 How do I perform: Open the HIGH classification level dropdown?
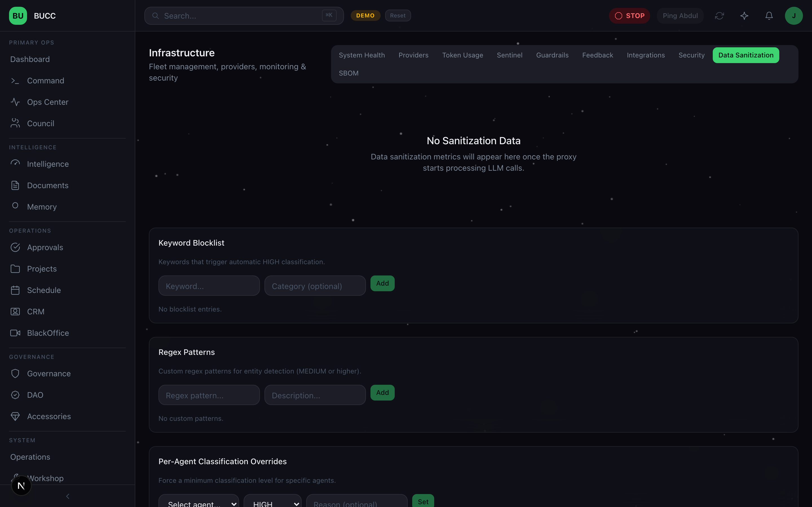point(272,502)
